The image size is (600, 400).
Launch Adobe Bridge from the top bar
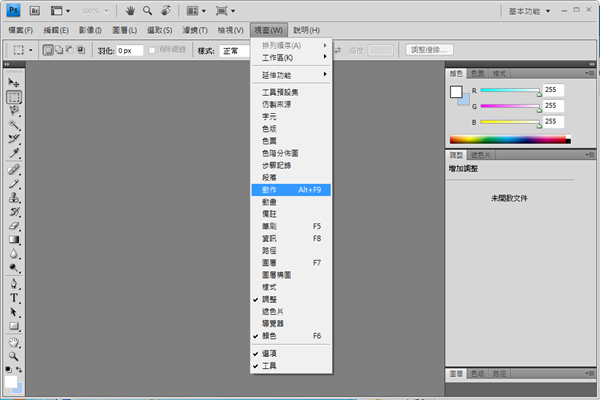click(x=34, y=11)
